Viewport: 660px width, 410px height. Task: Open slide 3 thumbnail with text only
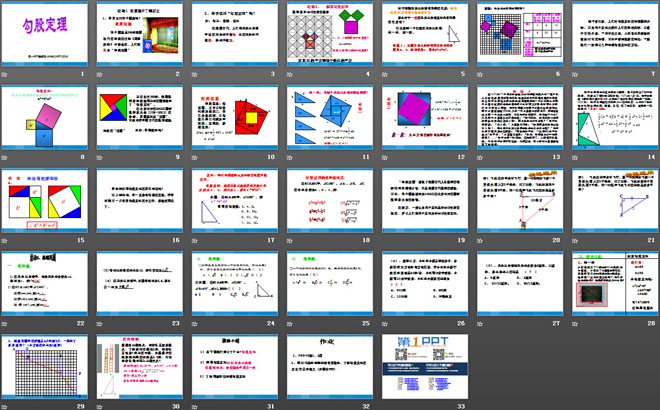click(235, 34)
